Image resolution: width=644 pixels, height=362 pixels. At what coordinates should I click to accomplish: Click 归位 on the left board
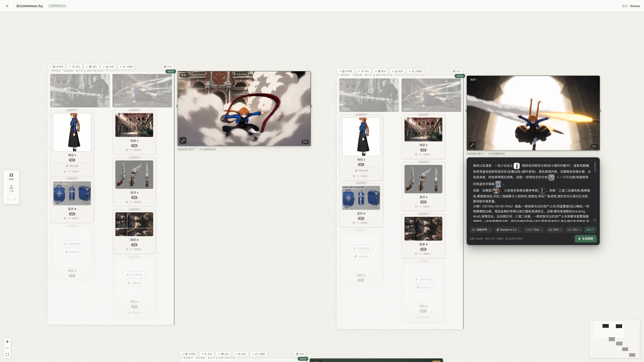[168, 67]
